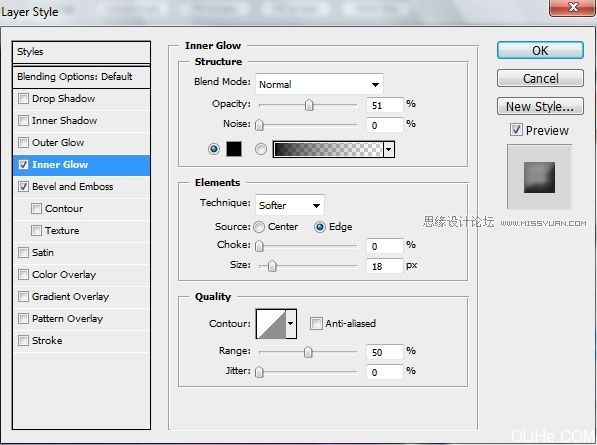The height and width of the screenshot is (445, 597).
Task: Click the Noise value field
Action: click(x=385, y=125)
